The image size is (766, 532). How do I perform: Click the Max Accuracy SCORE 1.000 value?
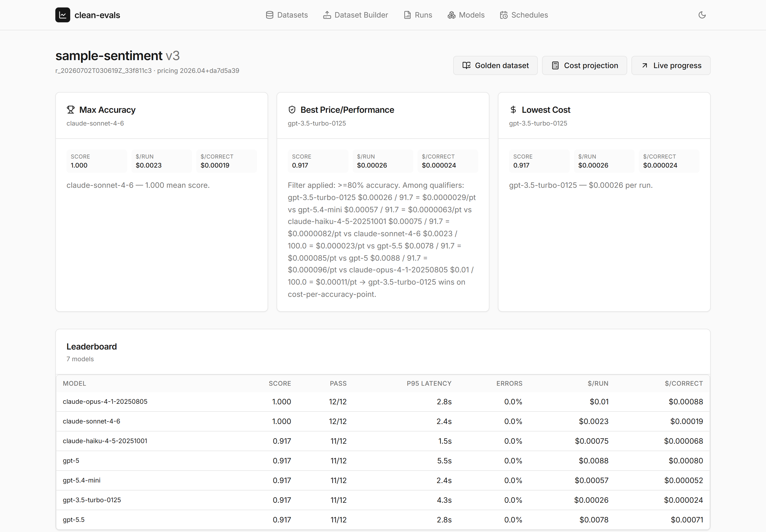pos(79,165)
